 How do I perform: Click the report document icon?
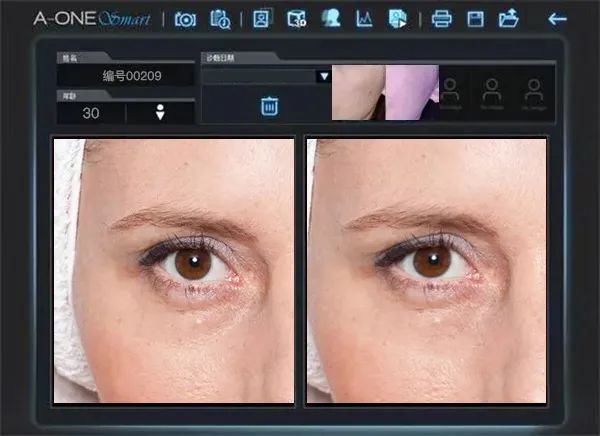tap(397, 18)
